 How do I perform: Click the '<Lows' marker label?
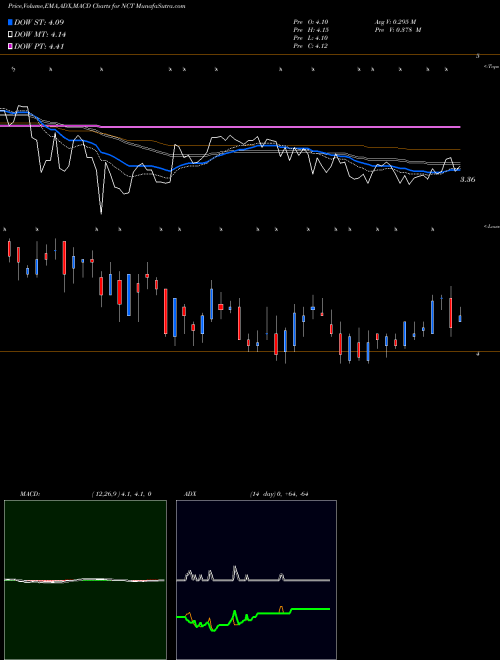pos(492,226)
